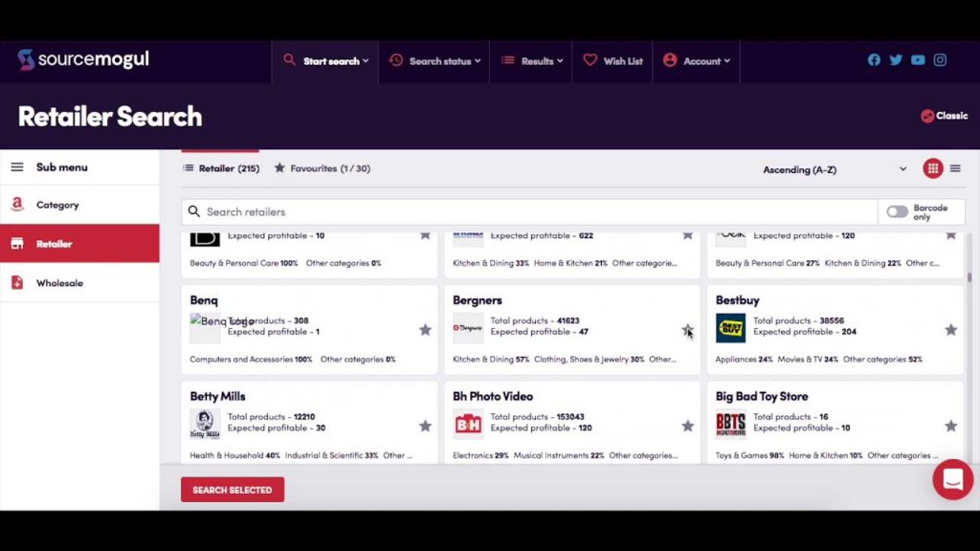Select the Benq retailer title
Screen dimensions: 980x551
tap(204, 300)
